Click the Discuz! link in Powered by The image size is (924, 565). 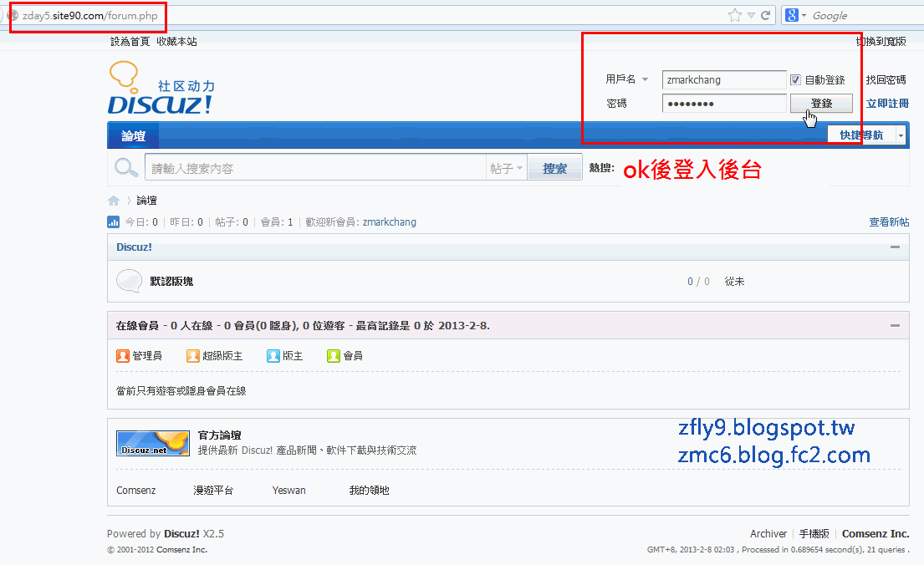pyautogui.click(x=181, y=534)
